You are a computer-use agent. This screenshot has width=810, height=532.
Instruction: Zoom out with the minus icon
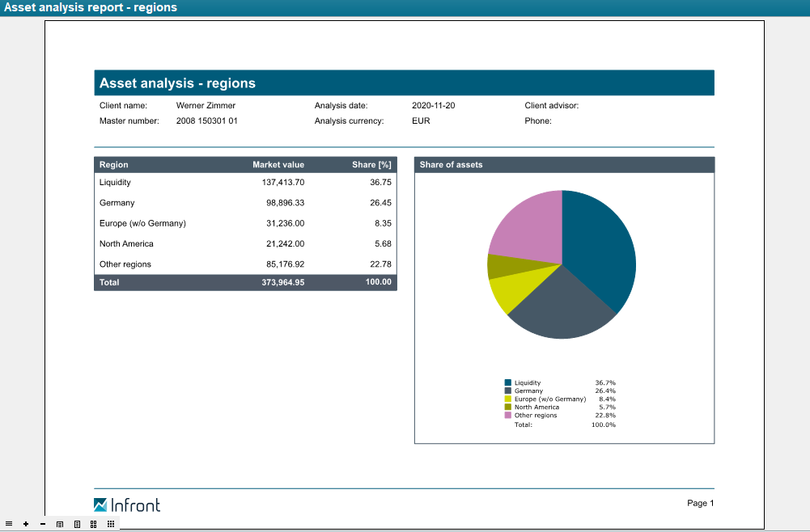(43, 524)
